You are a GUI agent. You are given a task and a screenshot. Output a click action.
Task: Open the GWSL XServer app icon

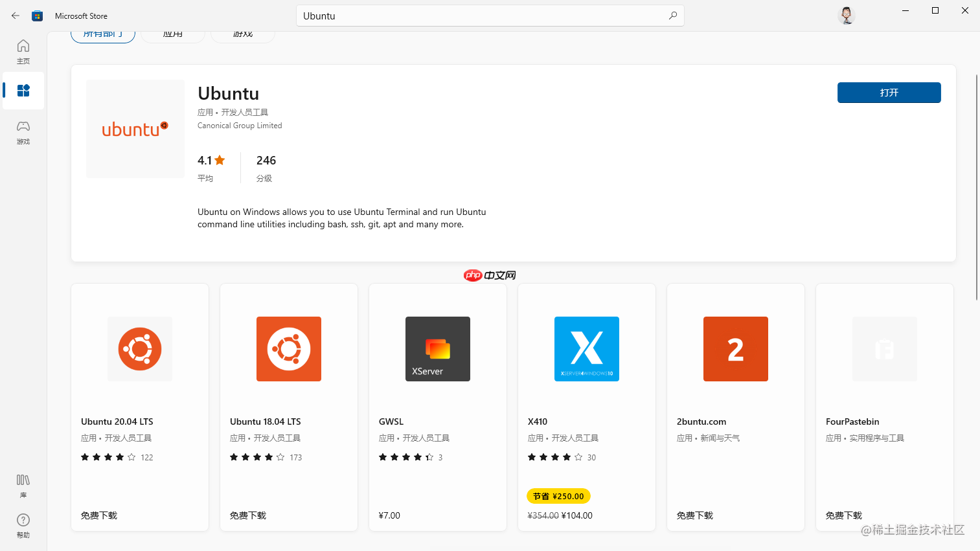438,349
